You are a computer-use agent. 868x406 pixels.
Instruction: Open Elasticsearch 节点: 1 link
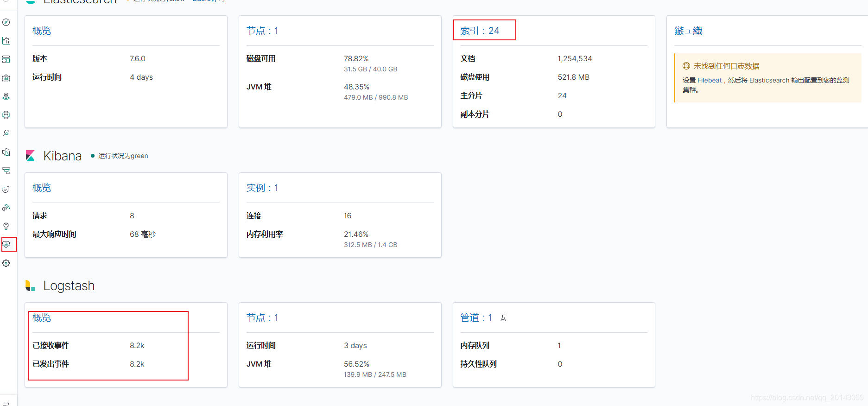point(262,31)
